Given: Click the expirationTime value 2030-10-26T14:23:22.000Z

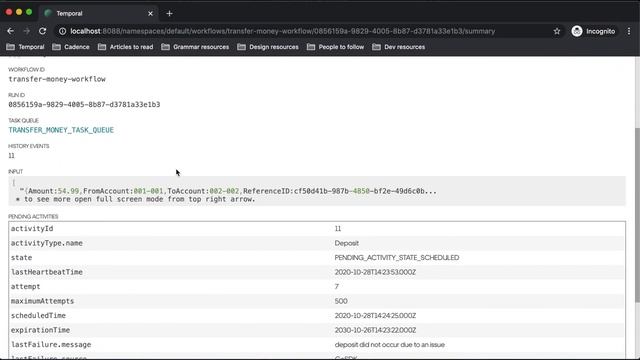Looking at the screenshot, I should click(x=375, y=330).
